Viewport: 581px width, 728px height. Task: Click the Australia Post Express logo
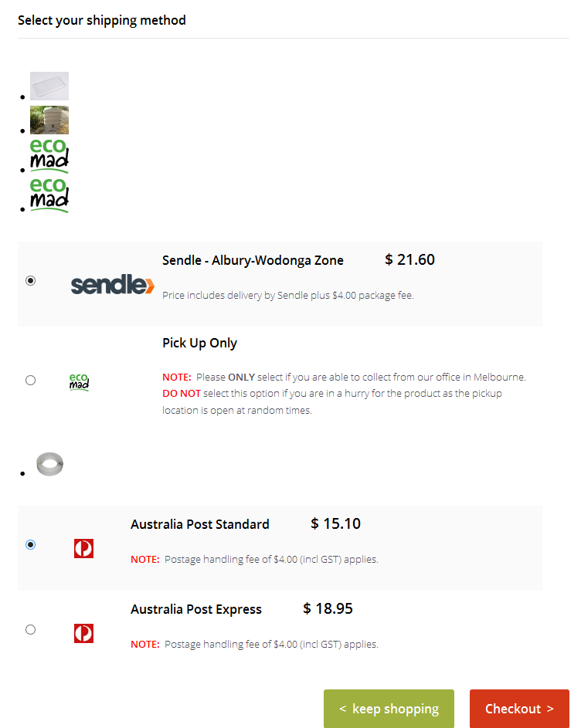pos(83,634)
